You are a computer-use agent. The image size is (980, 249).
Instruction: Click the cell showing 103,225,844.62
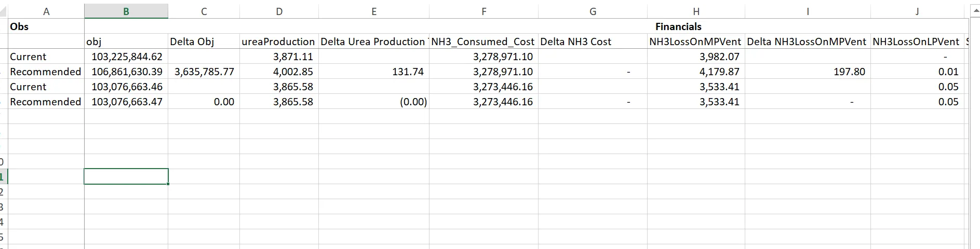point(126,57)
